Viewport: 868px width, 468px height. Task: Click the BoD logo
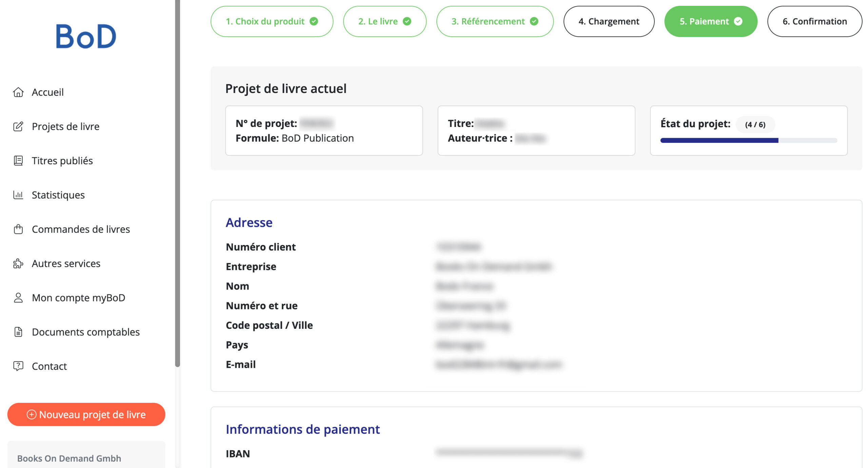tap(86, 36)
